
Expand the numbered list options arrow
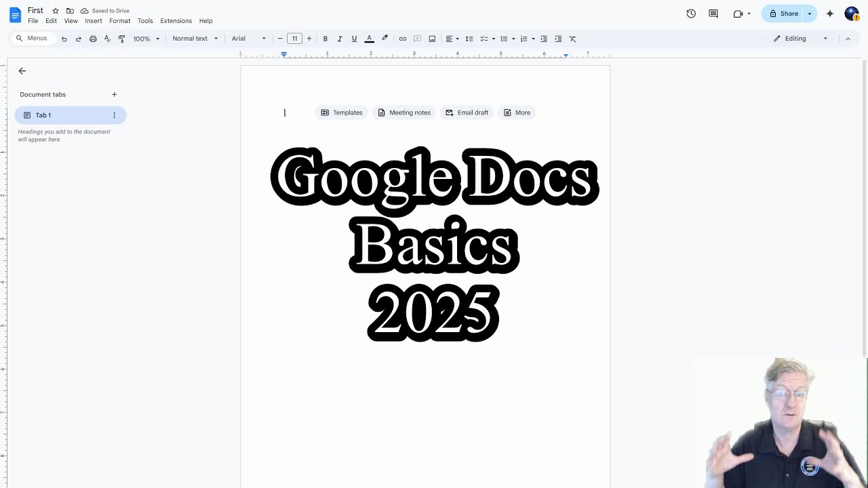coord(533,39)
